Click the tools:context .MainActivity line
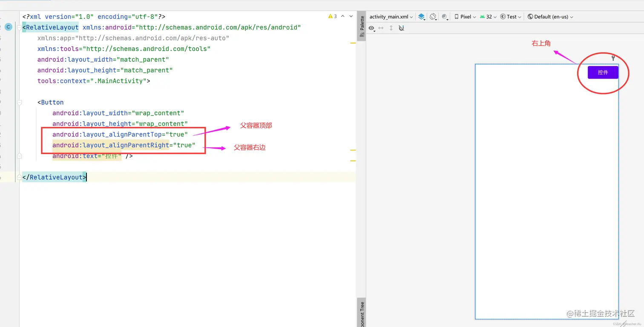Image resolution: width=644 pixels, height=327 pixels. point(94,81)
